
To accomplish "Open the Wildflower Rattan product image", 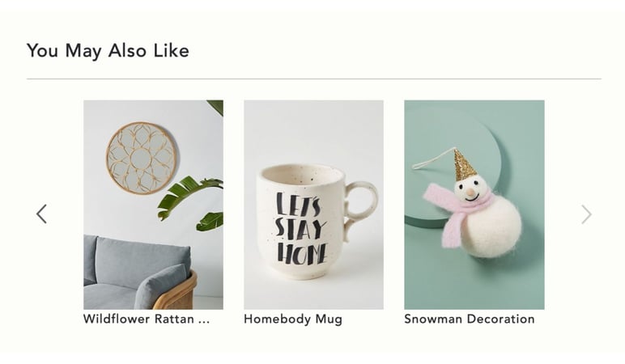I will click(154, 205).
